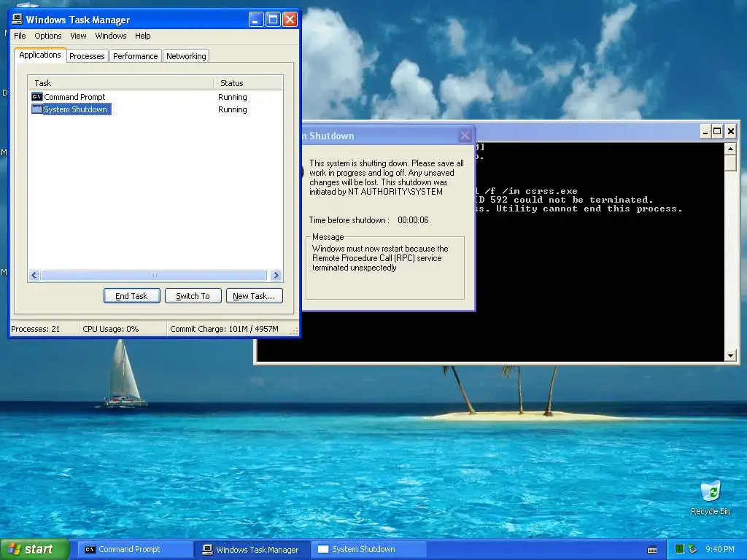
Task: Switch to the Performance tab
Action: coord(135,56)
